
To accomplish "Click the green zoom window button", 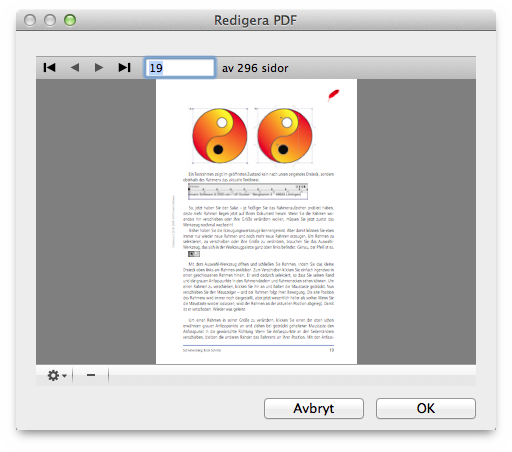I will (70, 20).
